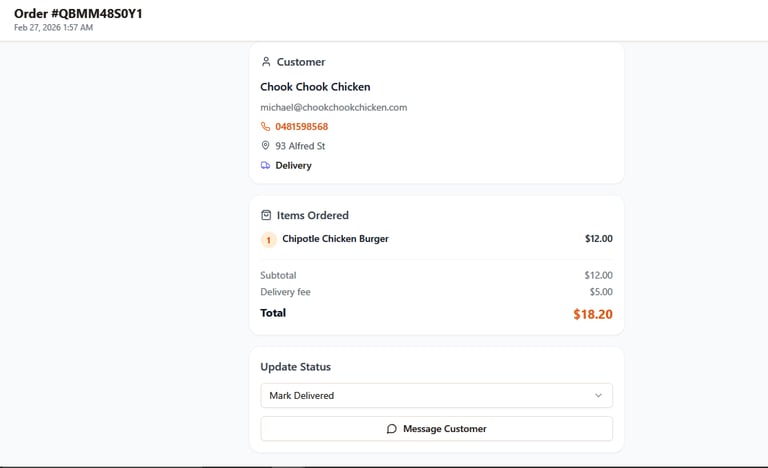This screenshot has width=768, height=468.
Task: Click the Chook Chook Chicken customer name
Action: (315, 87)
